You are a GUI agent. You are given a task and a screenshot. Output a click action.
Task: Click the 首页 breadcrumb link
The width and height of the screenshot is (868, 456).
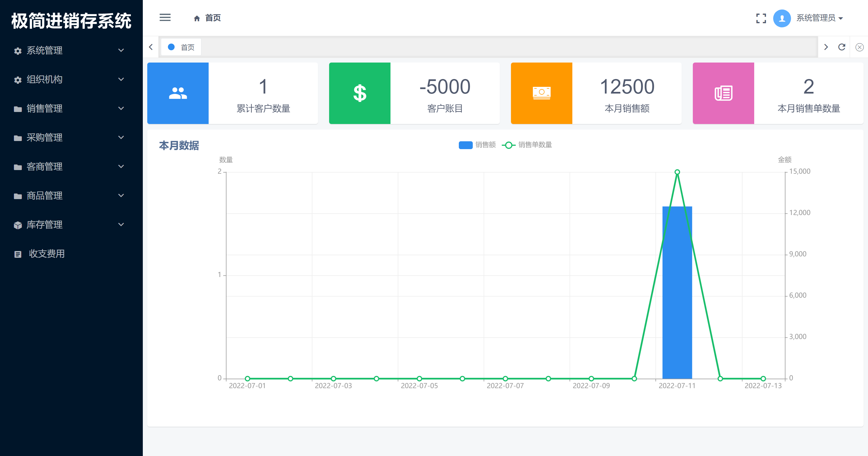212,18
